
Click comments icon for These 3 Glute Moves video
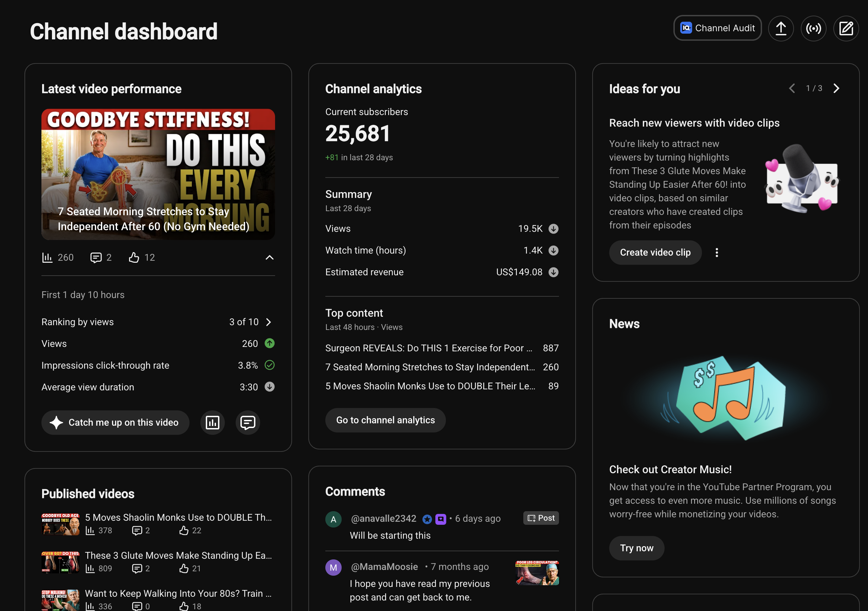coord(137,568)
